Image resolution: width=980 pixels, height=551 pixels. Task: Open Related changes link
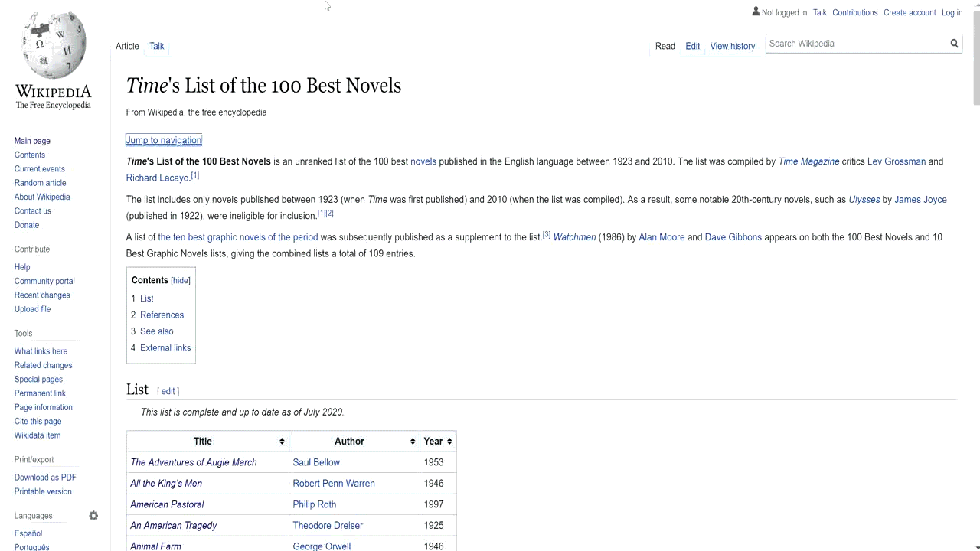(44, 365)
